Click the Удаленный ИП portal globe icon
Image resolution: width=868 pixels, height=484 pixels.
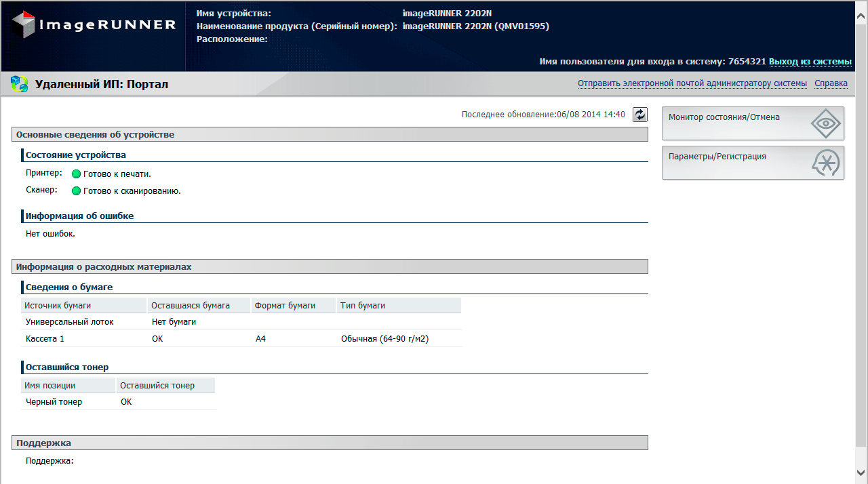click(x=20, y=84)
